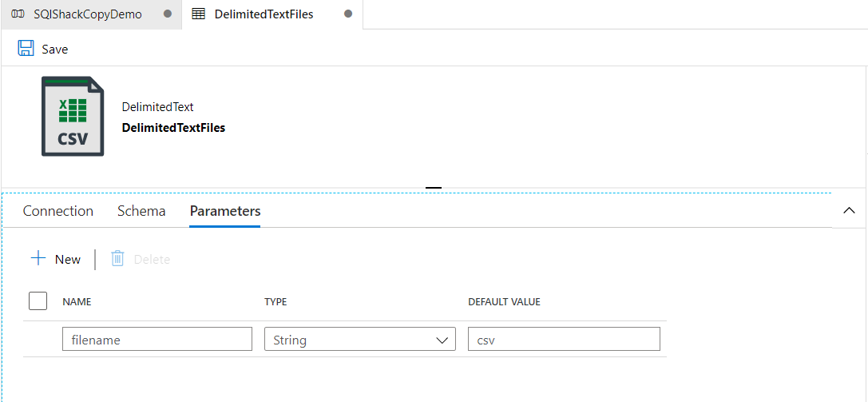
Task: Select the Parameters tab
Action: [x=224, y=211]
